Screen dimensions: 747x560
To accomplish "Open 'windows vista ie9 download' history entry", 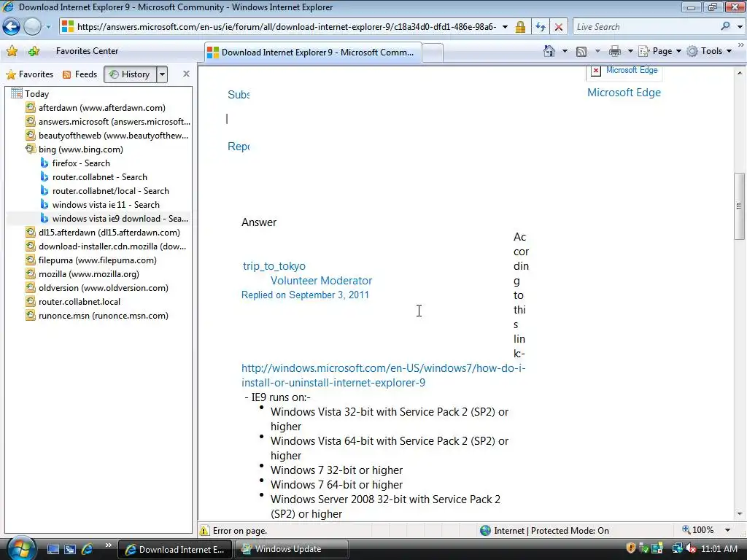I will point(115,218).
